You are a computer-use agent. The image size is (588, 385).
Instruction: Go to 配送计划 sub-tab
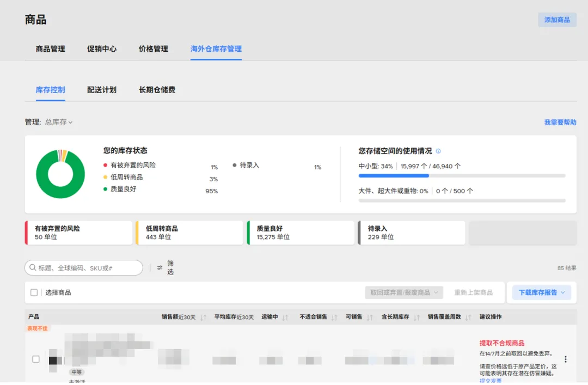(102, 90)
